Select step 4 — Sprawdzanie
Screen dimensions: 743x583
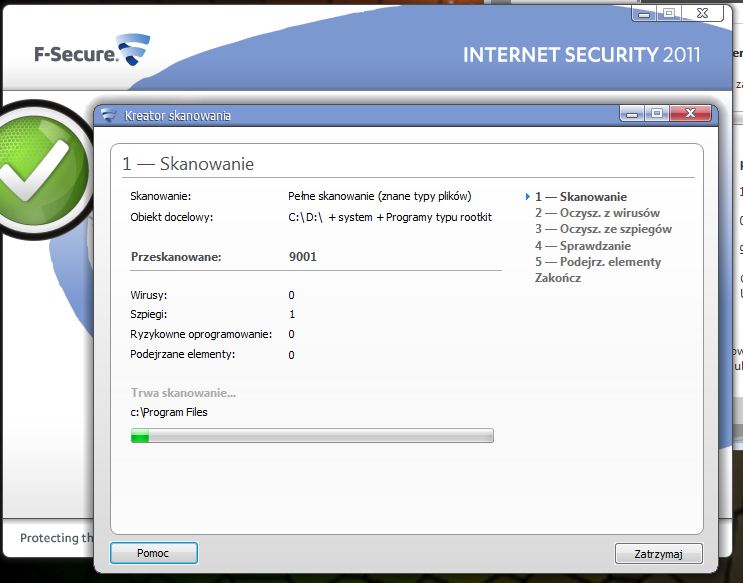click(583, 246)
